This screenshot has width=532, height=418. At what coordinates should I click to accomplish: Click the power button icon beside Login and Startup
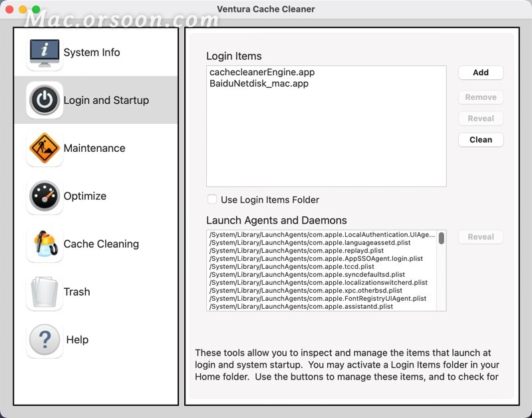[x=43, y=100]
